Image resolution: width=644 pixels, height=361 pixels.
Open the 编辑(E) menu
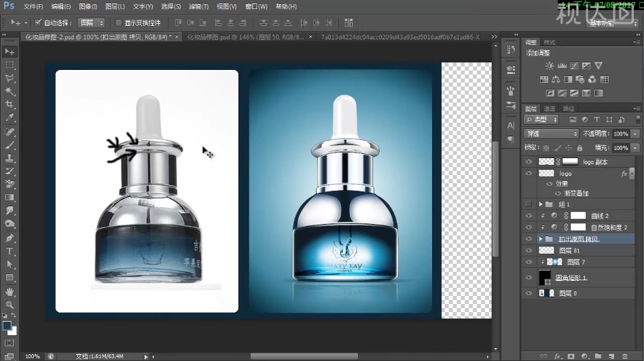[x=60, y=6]
